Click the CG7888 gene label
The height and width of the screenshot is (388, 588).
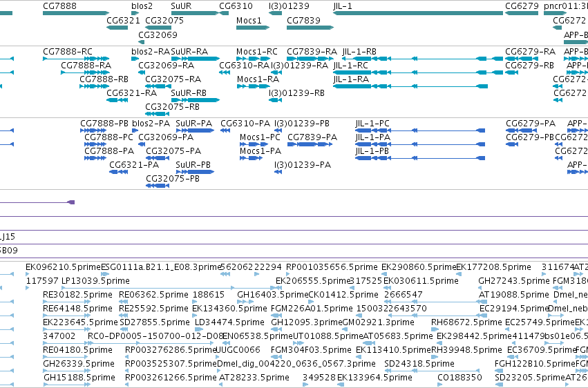[59, 6]
